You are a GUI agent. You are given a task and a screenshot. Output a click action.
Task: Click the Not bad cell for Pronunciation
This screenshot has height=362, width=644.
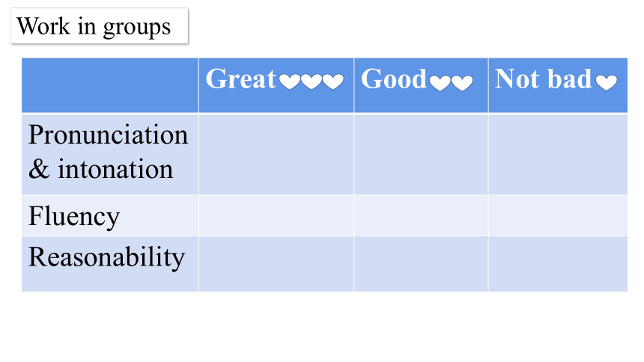pos(558,154)
